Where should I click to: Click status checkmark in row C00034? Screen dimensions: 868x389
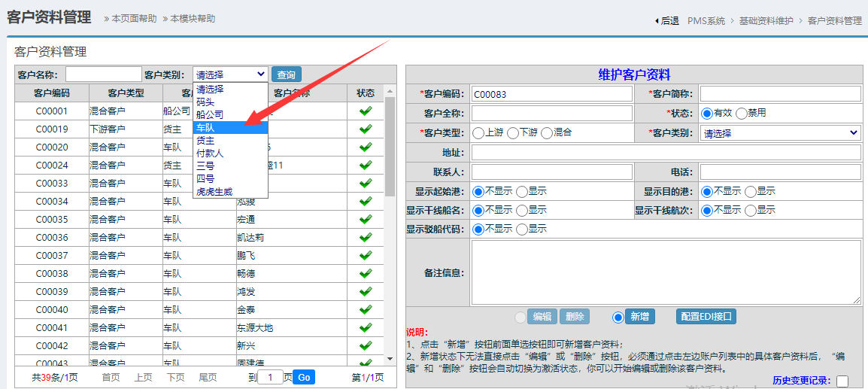366,201
